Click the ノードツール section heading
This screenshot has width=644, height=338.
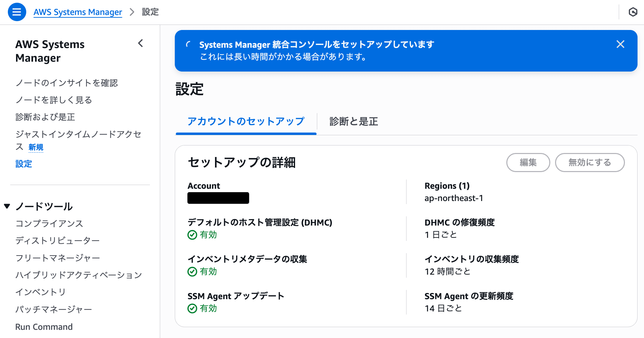44,206
